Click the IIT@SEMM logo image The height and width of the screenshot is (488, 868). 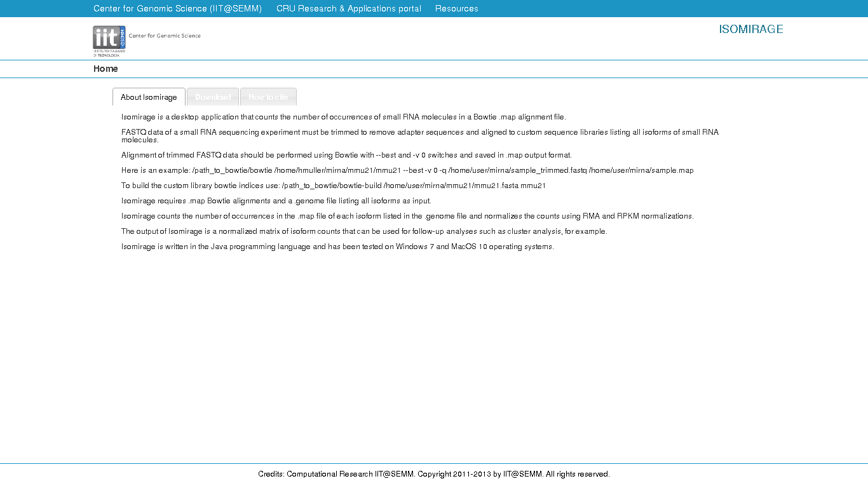[x=109, y=40]
